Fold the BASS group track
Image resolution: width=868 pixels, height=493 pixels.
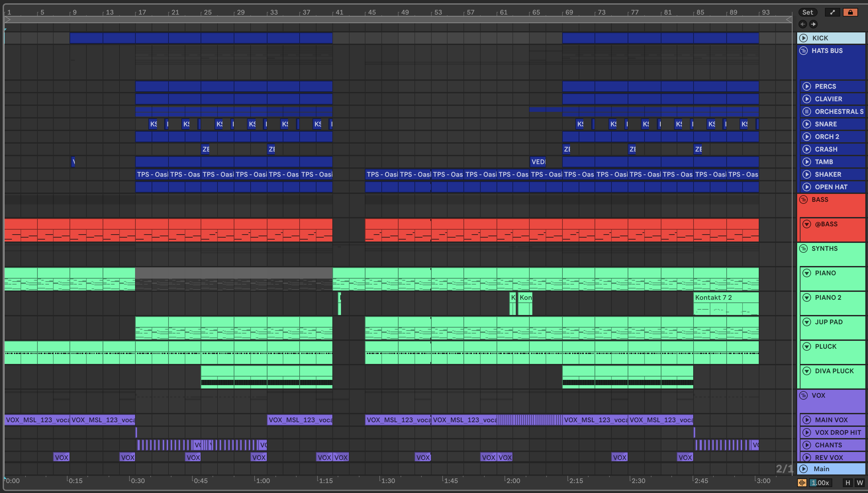803,200
